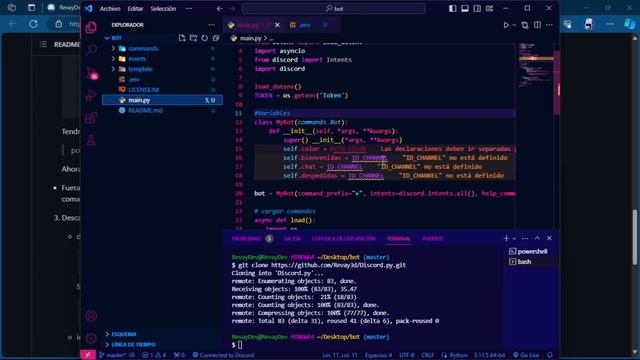Image resolution: width=640 pixels, height=360 pixels.
Task: Go back with the navigation arrow
Action: pos(220,8)
